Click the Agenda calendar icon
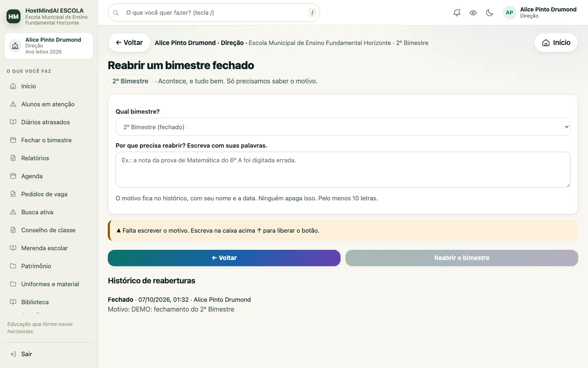The image size is (588, 368). (x=13, y=176)
